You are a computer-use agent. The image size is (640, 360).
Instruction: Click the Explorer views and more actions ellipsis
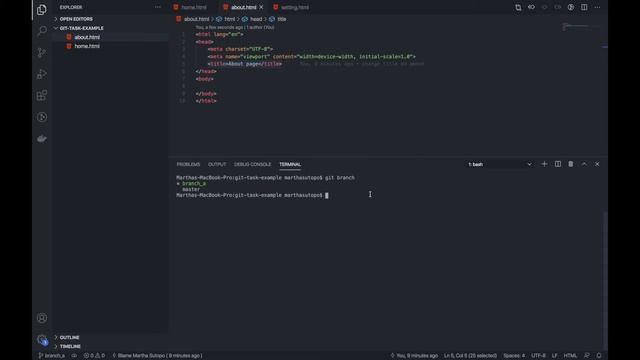tap(158, 7)
